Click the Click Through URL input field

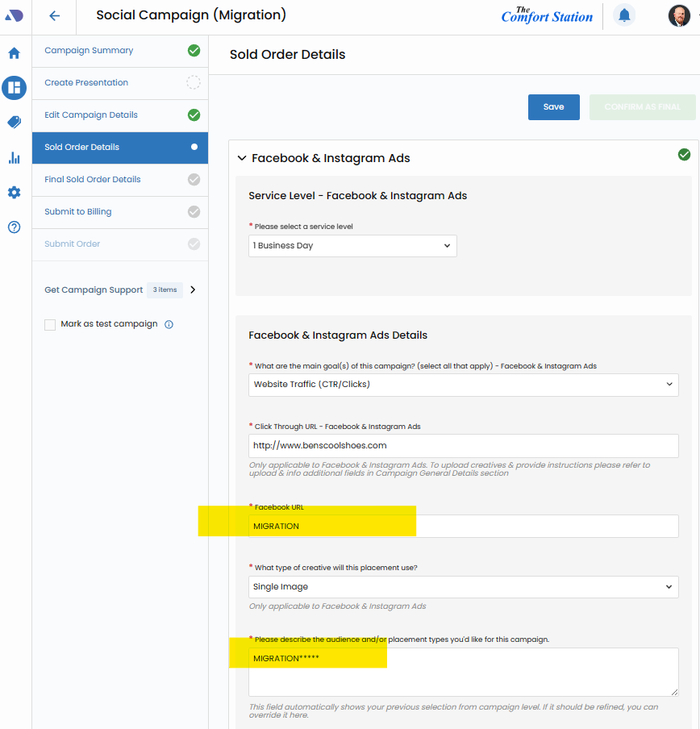pos(463,446)
